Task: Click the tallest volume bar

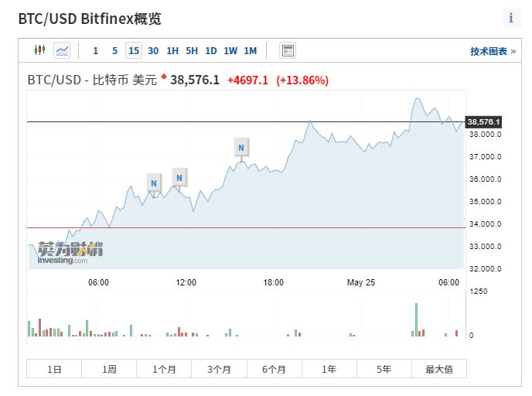Action: (x=416, y=319)
